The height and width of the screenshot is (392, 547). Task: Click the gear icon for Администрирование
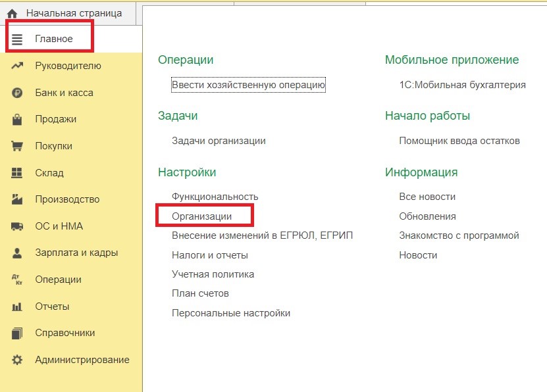pyautogui.click(x=17, y=360)
